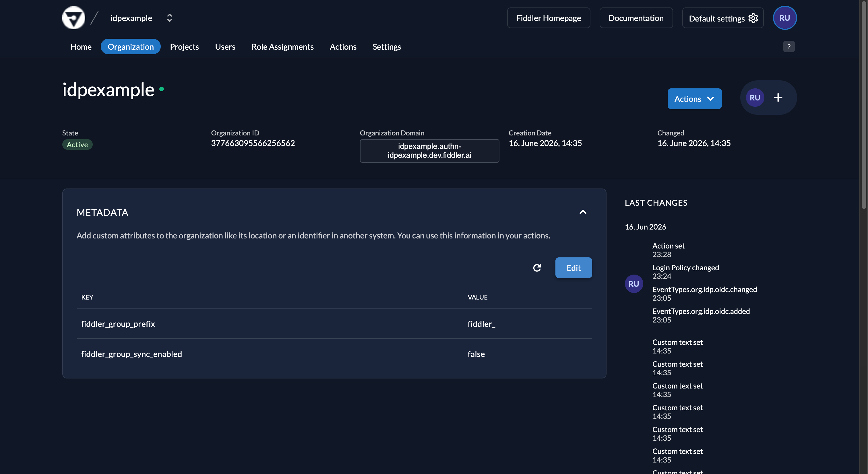This screenshot has width=868, height=474.
Task: Open Default settings
Action: (722, 18)
